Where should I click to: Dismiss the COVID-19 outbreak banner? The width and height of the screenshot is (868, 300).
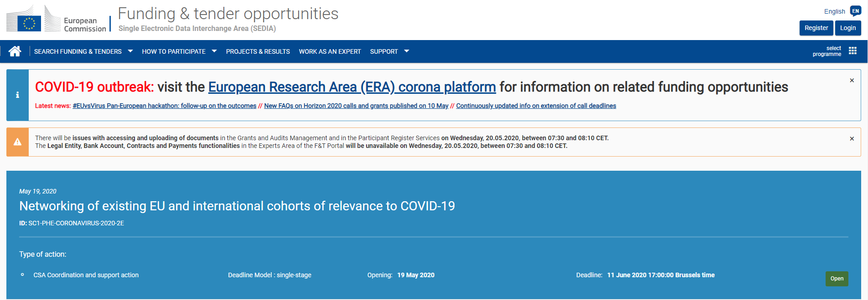click(x=852, y=81)
